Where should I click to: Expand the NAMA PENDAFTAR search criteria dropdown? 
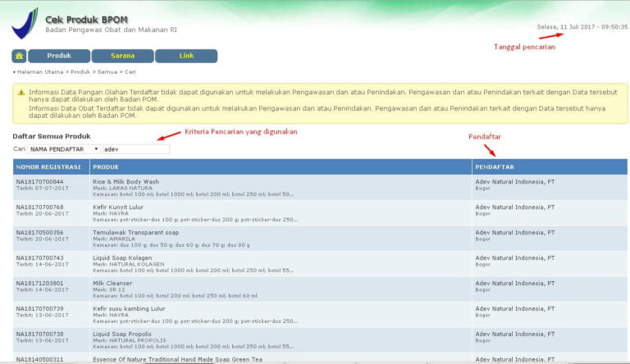click(64, 149)
